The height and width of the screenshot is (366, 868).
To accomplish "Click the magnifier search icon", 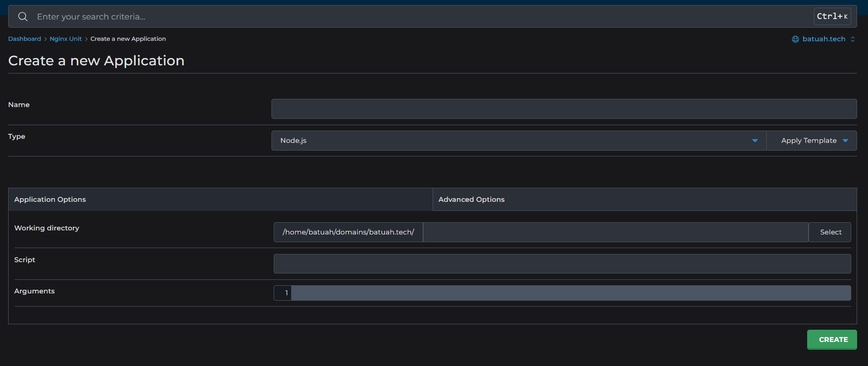I will [23, 17].
